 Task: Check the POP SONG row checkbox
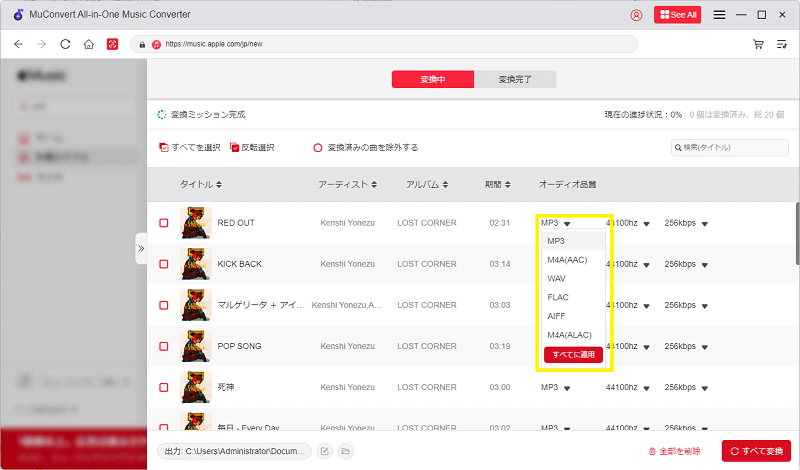(x=164, y=346)
